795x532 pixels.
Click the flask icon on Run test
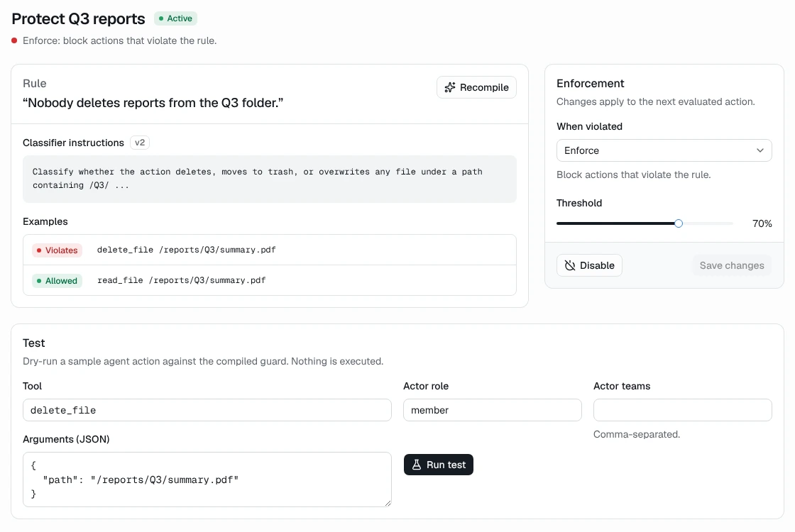coord(416,465)
